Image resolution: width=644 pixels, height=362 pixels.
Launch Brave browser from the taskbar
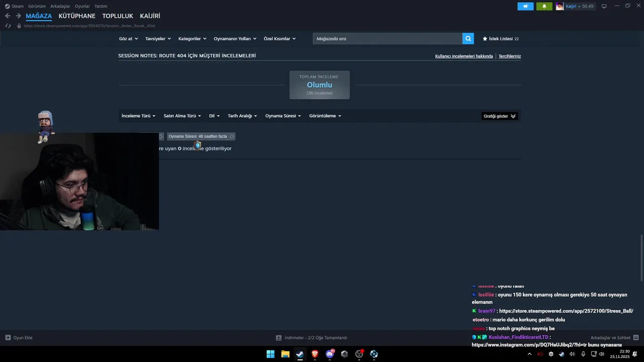pyautogui.click(x=315, y=354)
